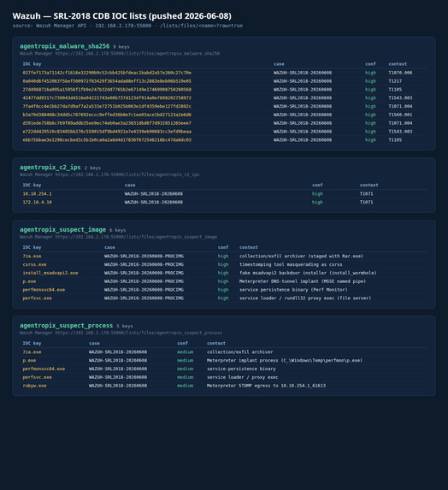Click the T1560.001 context cell
This screenshot has height=490, width=448.
click(400, 115)
